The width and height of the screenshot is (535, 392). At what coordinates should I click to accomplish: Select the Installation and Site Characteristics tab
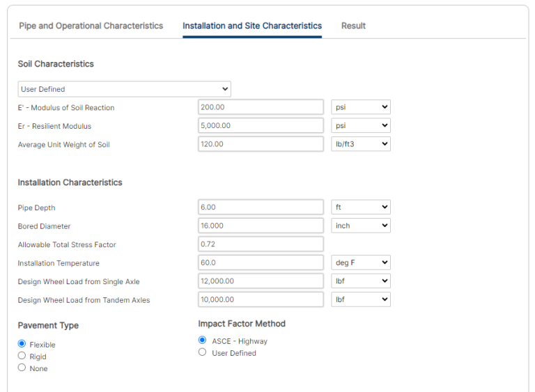252,26
